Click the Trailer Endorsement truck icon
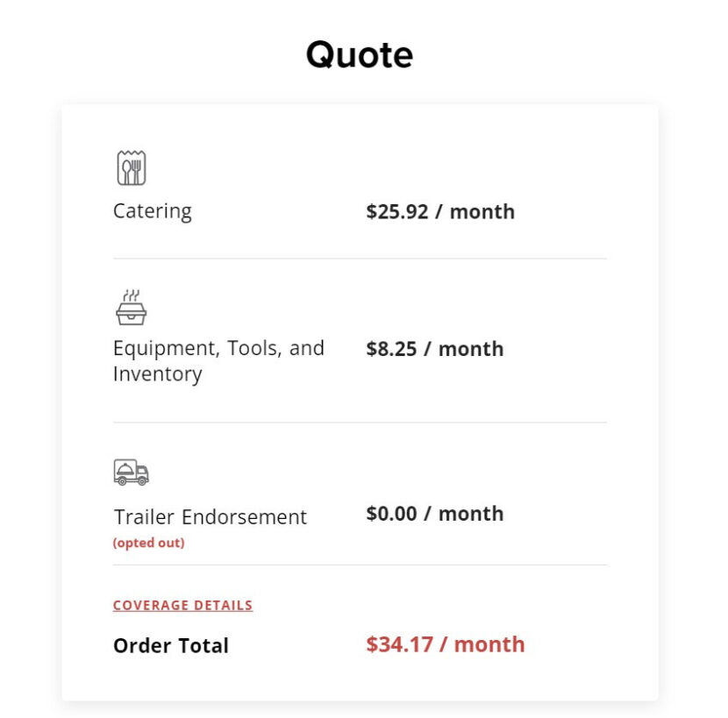This screenshot has height=718, width=728. tap(132, 471)
